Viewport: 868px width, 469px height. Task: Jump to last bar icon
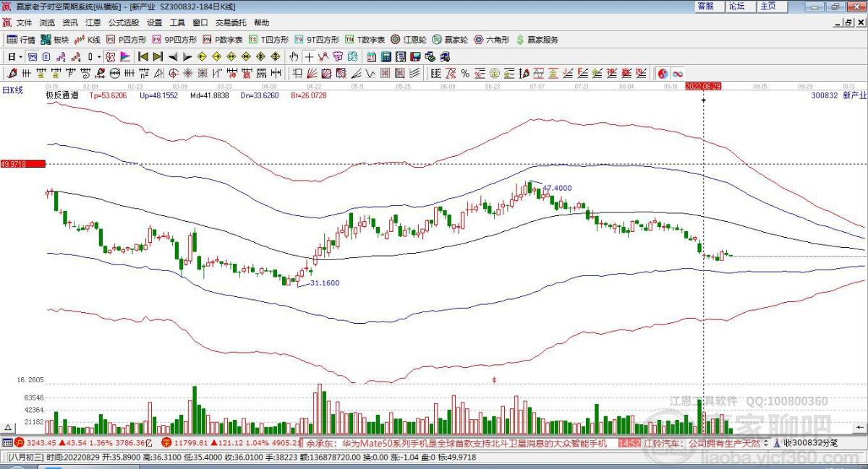pyautogui.click(x=158, y=56)
